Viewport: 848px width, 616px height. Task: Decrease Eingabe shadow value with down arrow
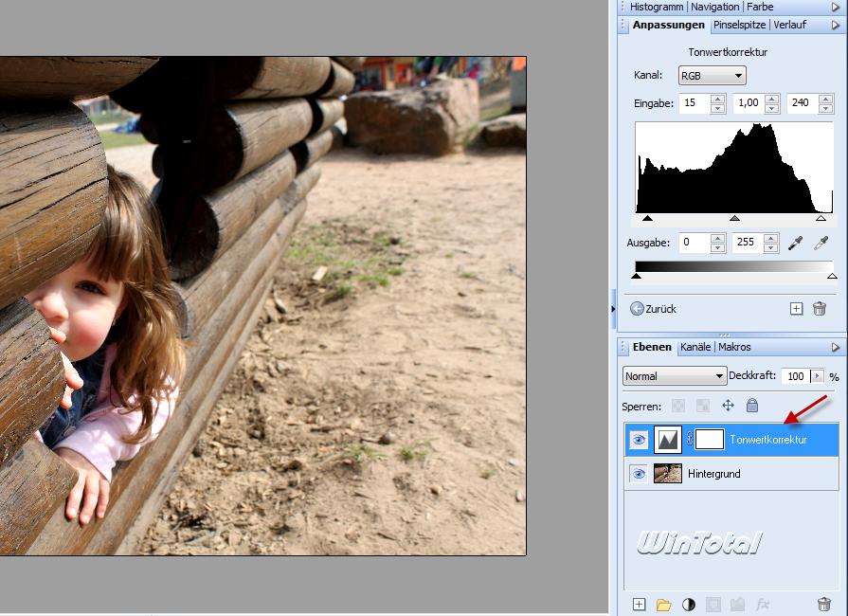(x=717, y=108)
